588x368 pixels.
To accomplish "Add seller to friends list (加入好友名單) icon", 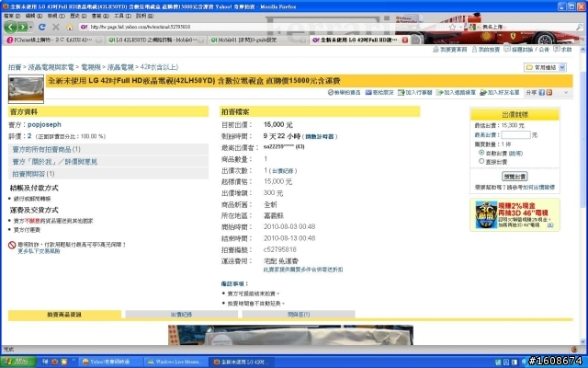I will tap(483, 92).
